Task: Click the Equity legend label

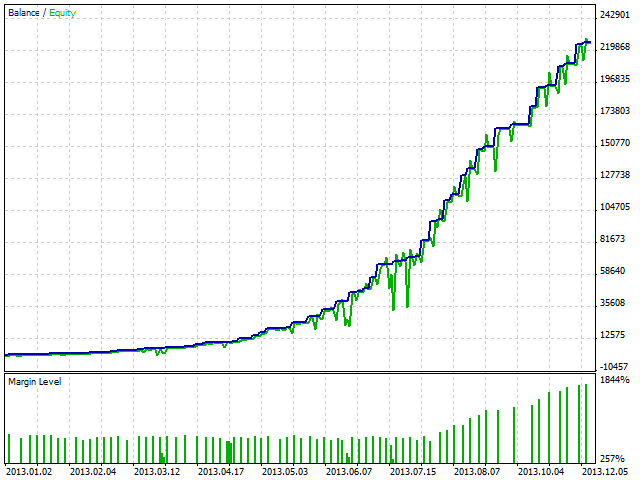Action: pos(62,13)
